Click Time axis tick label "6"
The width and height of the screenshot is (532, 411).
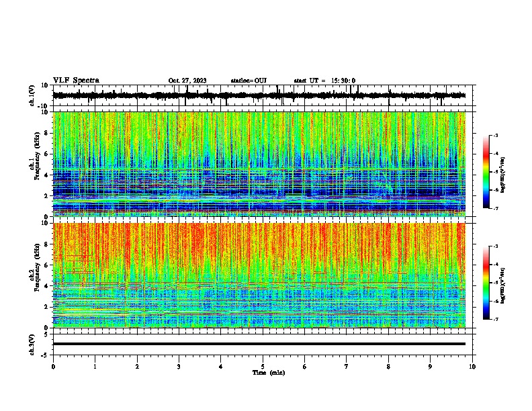click(305, 367)
